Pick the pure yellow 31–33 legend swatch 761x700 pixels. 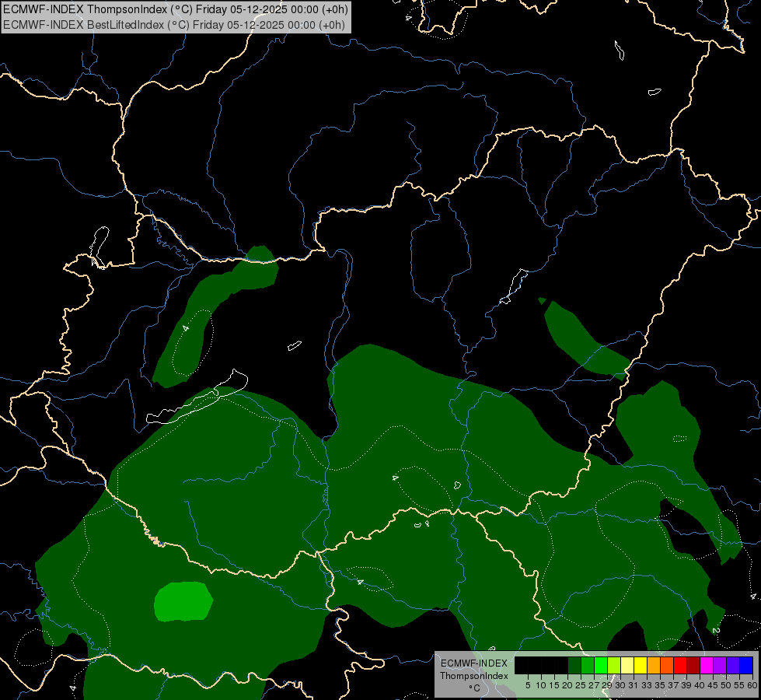tap(641, 665)
